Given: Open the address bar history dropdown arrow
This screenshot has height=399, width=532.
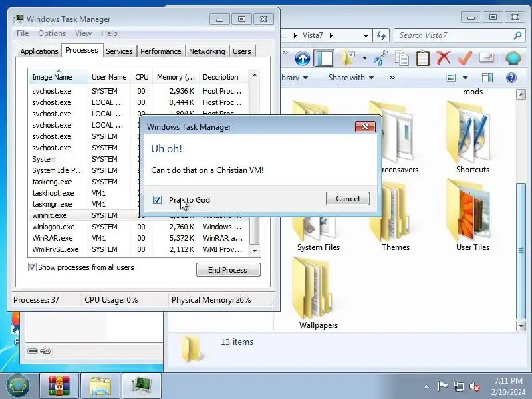Looking at the screenshot, I should pos(366,35).
